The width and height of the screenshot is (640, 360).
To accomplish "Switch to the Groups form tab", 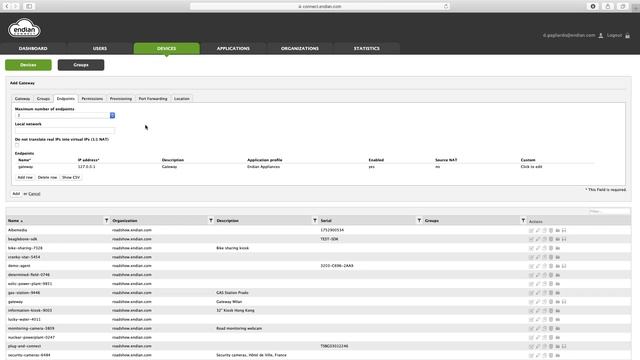I will pos(43,99).
